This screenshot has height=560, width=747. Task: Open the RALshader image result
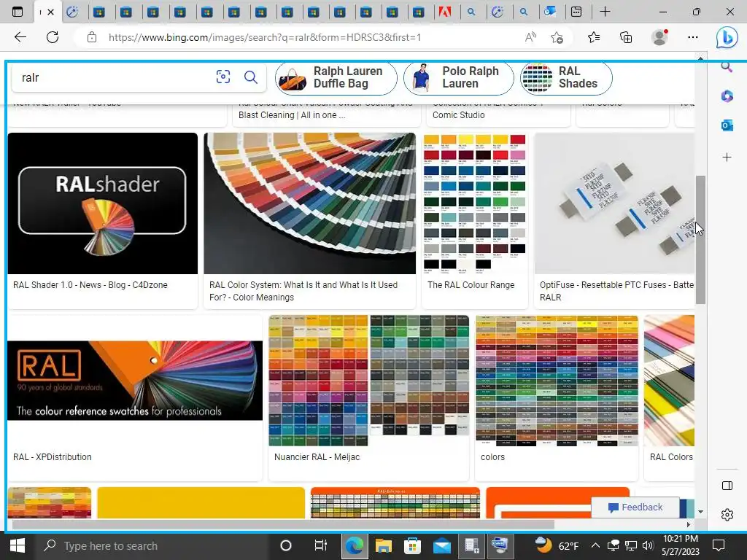(x=102, y=203)
